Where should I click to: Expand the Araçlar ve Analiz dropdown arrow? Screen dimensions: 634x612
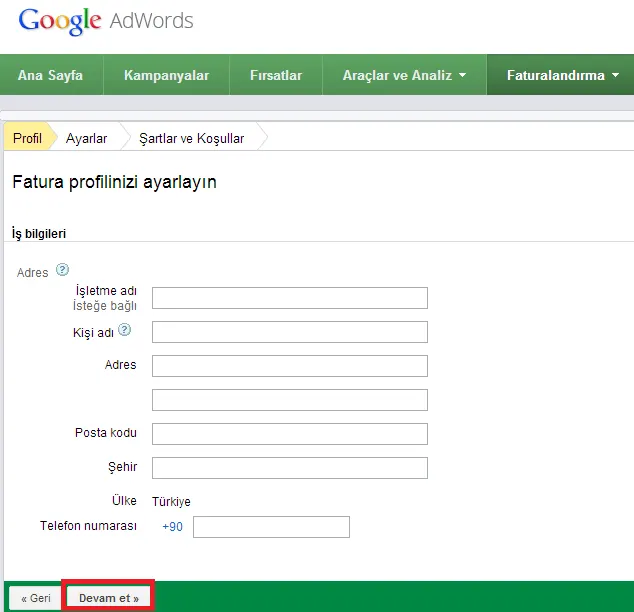tap(463, 75)
